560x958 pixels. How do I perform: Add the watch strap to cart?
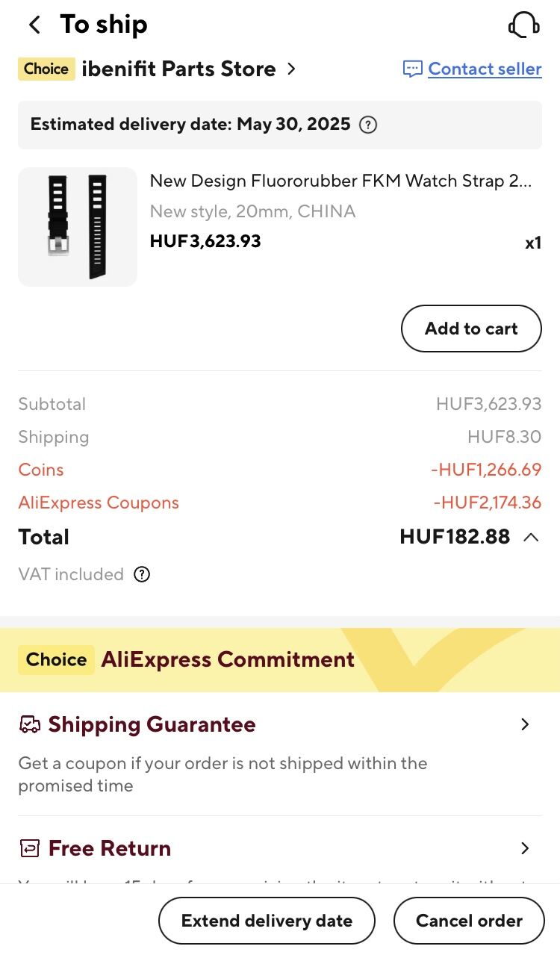471,329
